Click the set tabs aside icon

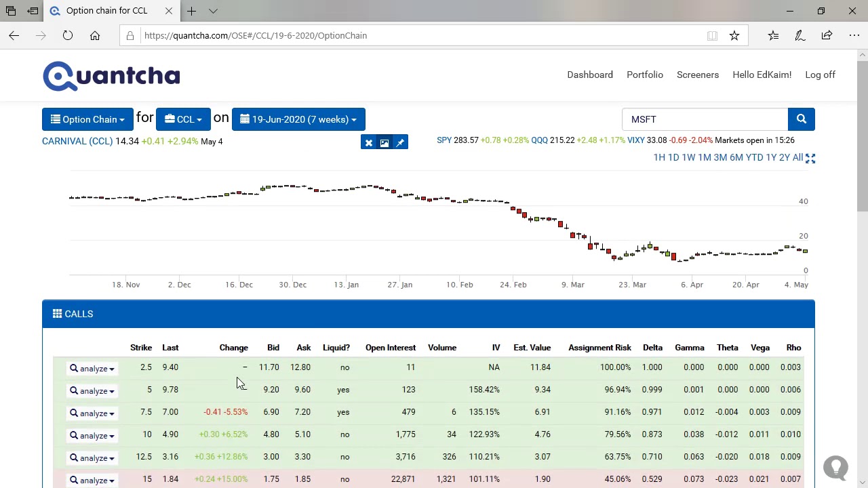[33, 11]
